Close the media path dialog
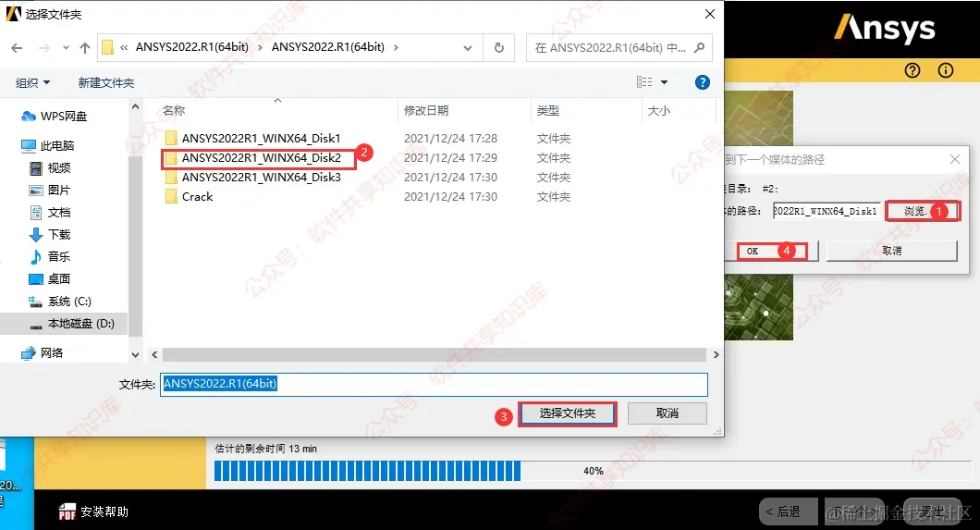The width and height of the screenshot is (980, 530). pyautogui.click(x=955, y=159)
